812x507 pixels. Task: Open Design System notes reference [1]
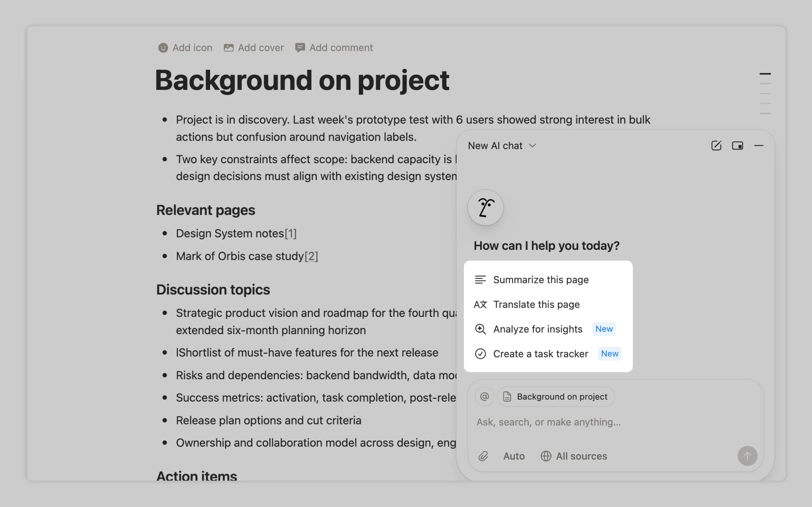(291, 233)
